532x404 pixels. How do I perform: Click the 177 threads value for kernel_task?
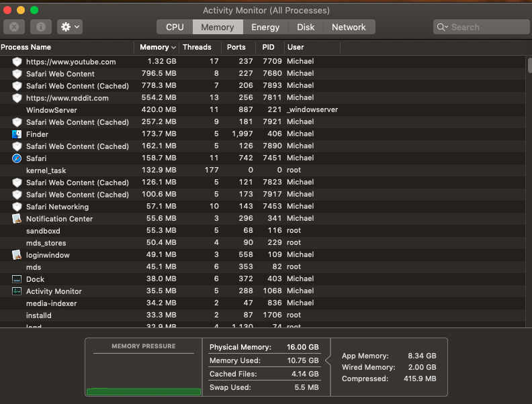pos(212,170)
